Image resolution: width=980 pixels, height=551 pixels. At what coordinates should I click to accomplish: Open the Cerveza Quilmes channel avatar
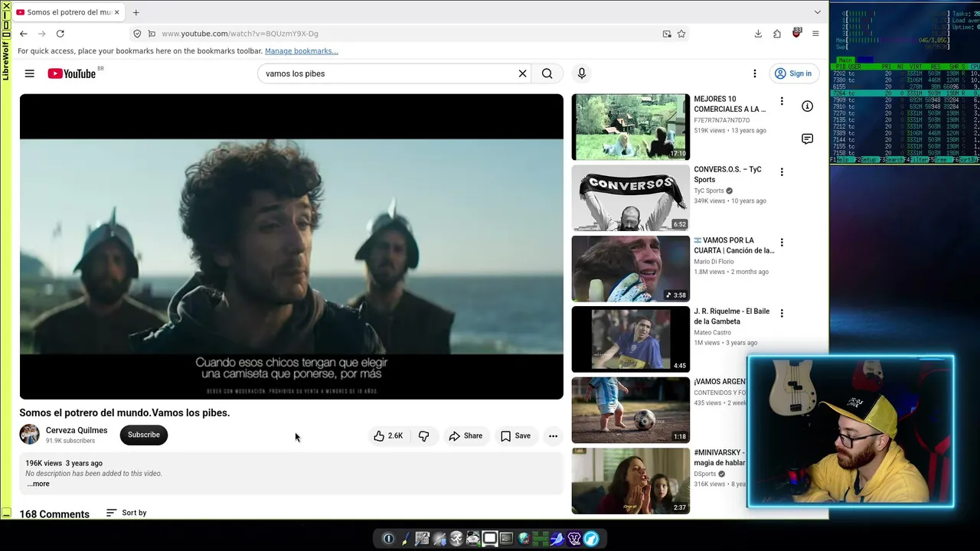coord(30,435)
